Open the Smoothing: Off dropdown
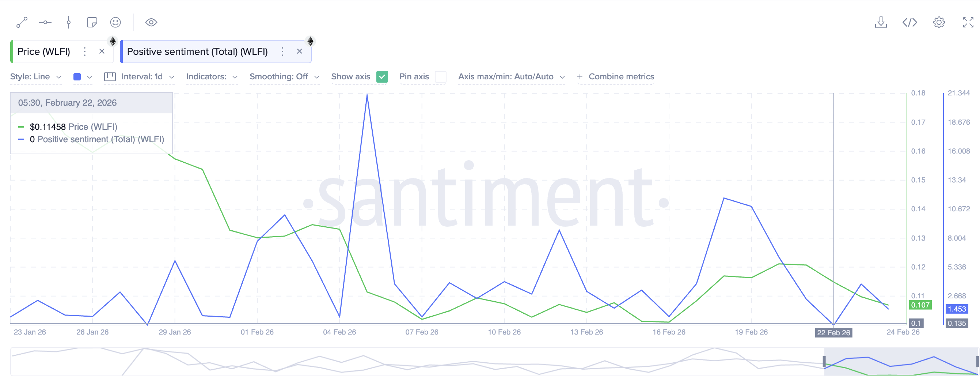This screenshot has height=381, width=980. pos(284,77)
